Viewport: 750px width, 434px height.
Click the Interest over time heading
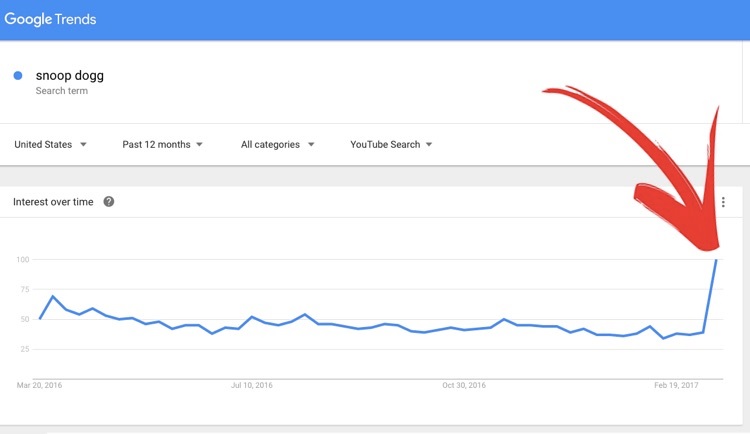53,202
